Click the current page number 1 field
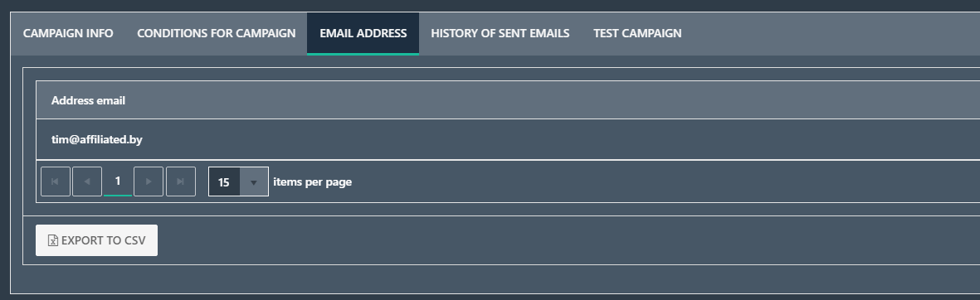The height and width of the screenshot is (300, 980). click(x=118, y=181)
